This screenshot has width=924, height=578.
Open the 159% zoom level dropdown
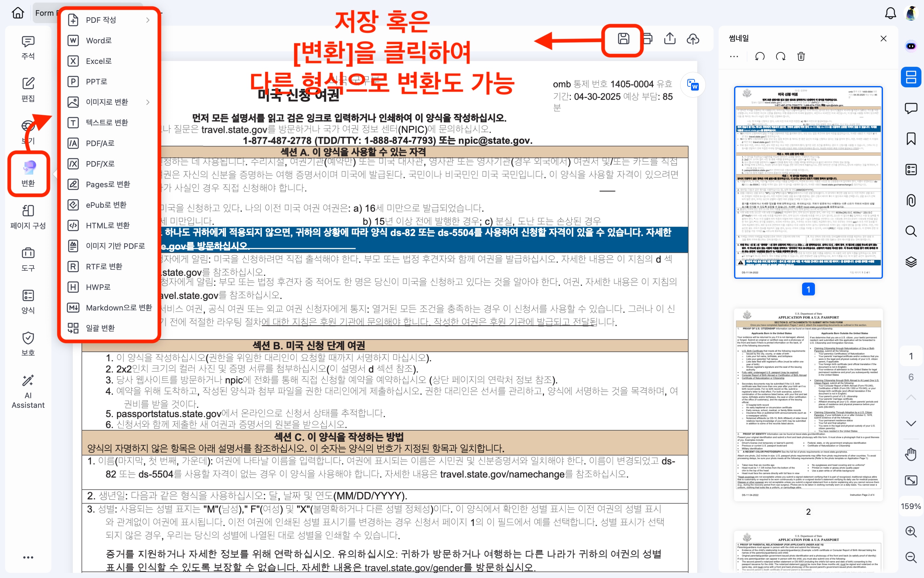click(x=911, y=506)
